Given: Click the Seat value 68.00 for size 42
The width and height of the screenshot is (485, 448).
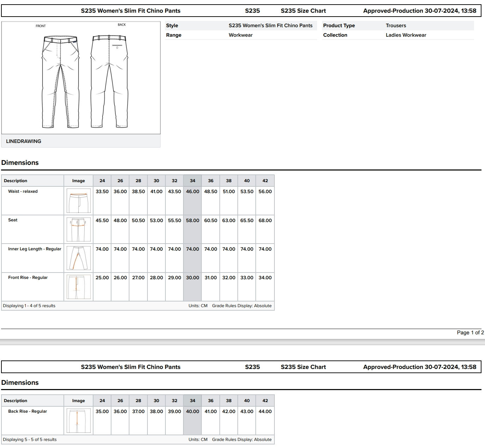Looking at the screenshot, I should 265,221.
